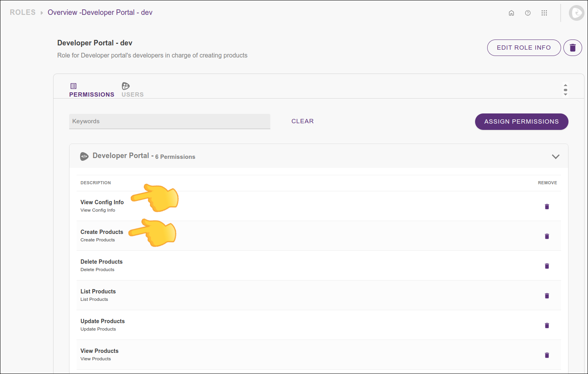This screenshot has height=374, width=588.
Task: Remove the View Config Info permission
Action: [x=547, y=207]
